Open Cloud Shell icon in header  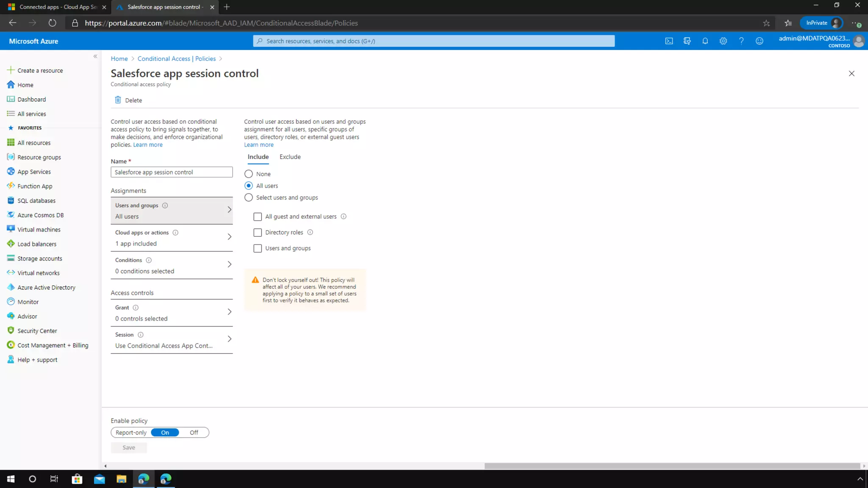(669, 41)
